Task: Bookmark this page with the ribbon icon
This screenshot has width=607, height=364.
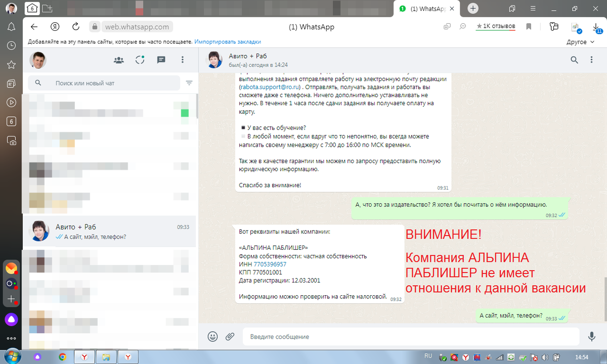Action: point(528,26)
